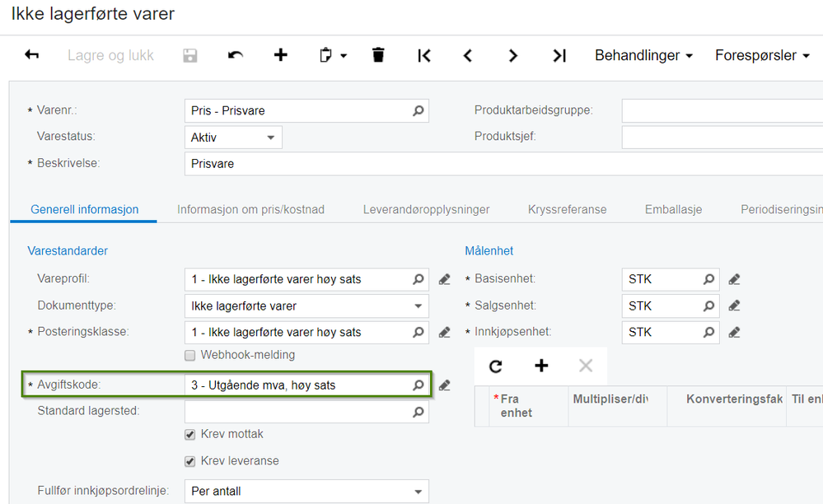Switch to Informasjon om pris/kostnad tab
This screenshot has height=504, width=823.
250,210
